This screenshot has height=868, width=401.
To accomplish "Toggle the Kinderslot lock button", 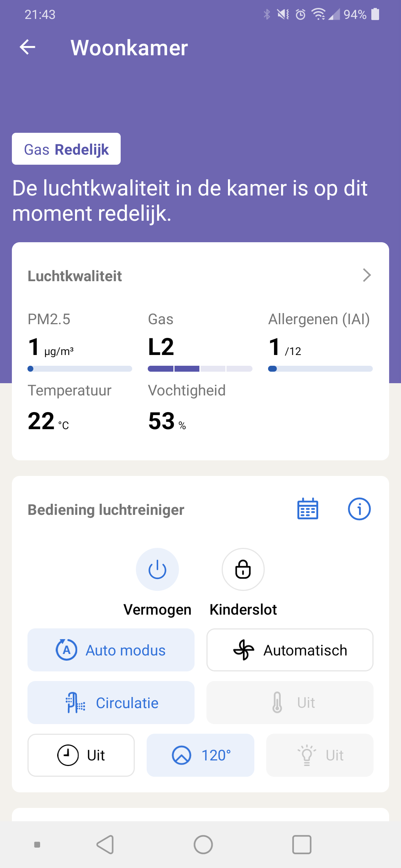I will click(243, 569).
